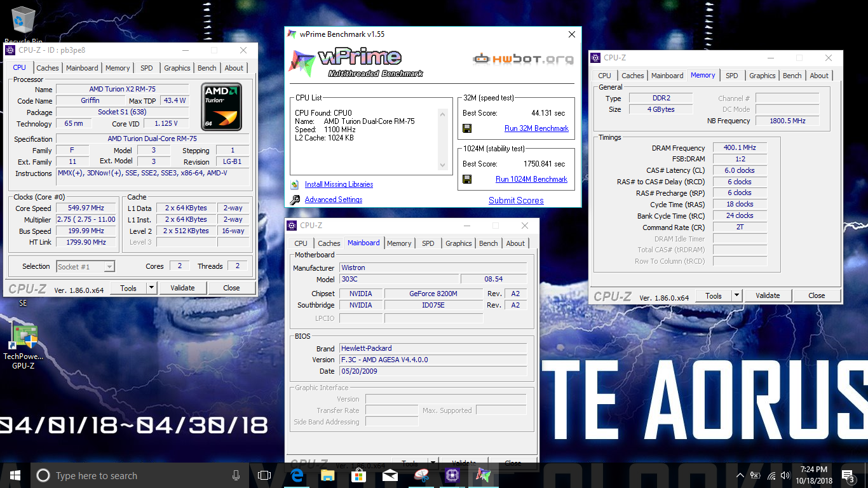Select the "1800.5 MHz" NB Frequency value
Image resolution: width=868 pixels, height=488 pixels.
(x=788, y=121)
